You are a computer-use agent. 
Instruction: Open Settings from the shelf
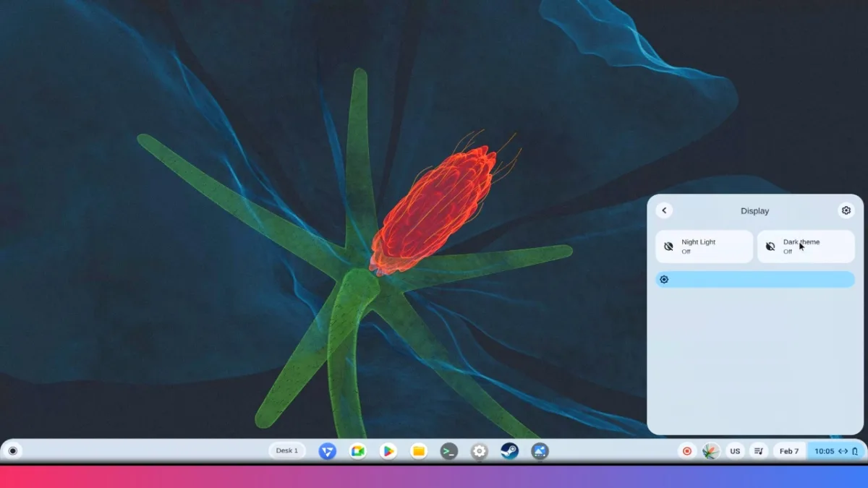click(480, 451)
